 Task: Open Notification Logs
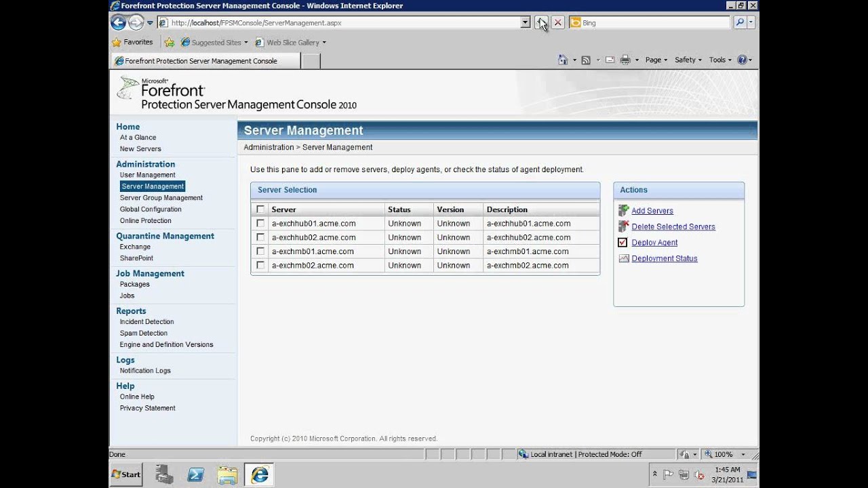tap(145, 371)
